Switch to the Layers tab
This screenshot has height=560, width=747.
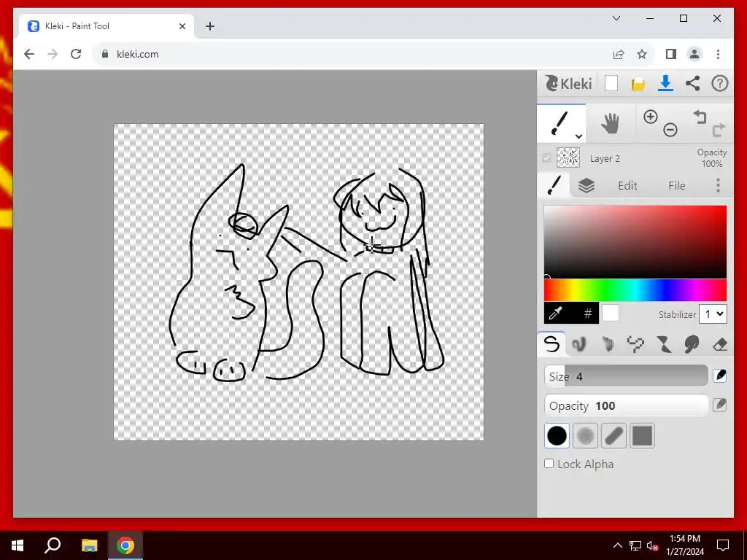(x=587, y=186)
